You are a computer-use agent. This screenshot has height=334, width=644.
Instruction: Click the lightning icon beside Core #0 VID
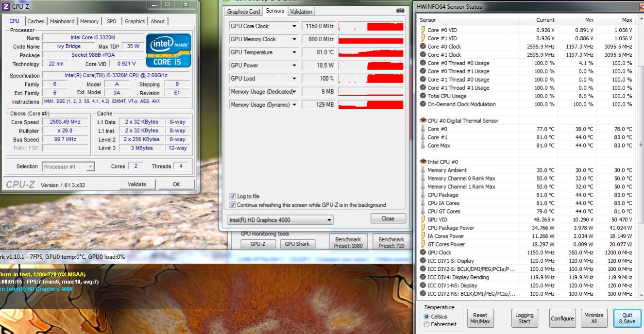(423, 30)
